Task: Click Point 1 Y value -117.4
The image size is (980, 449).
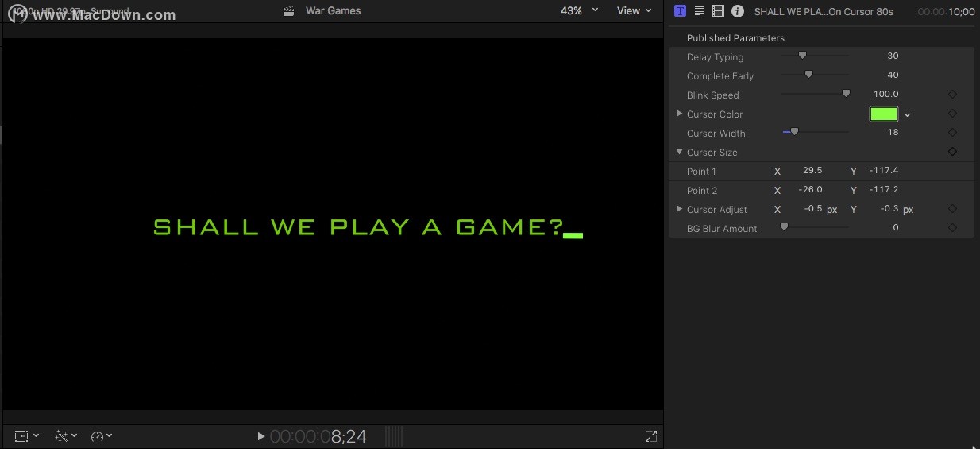Action: [884, 170]
